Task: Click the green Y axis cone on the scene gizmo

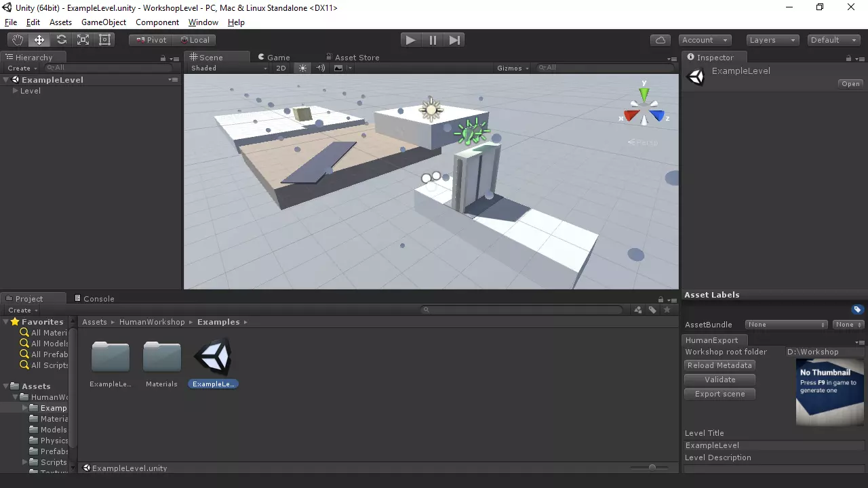Action: (644, 94)
